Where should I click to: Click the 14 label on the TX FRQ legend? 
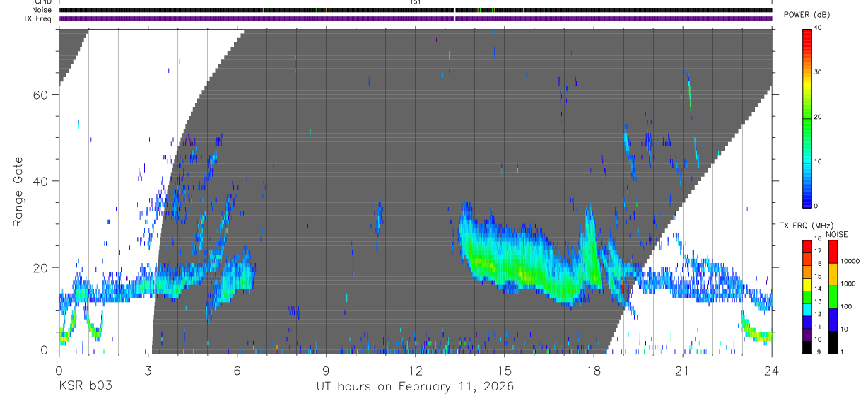point(818,289)
